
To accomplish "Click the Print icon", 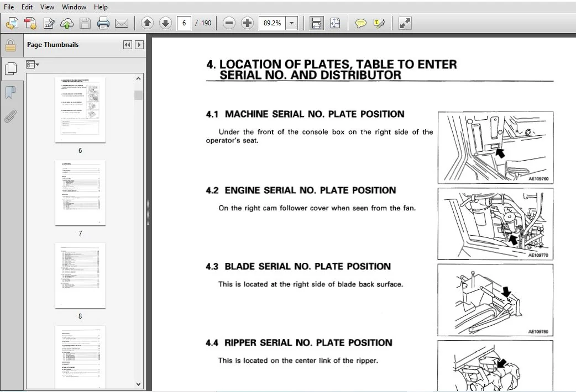I will 103,23.
